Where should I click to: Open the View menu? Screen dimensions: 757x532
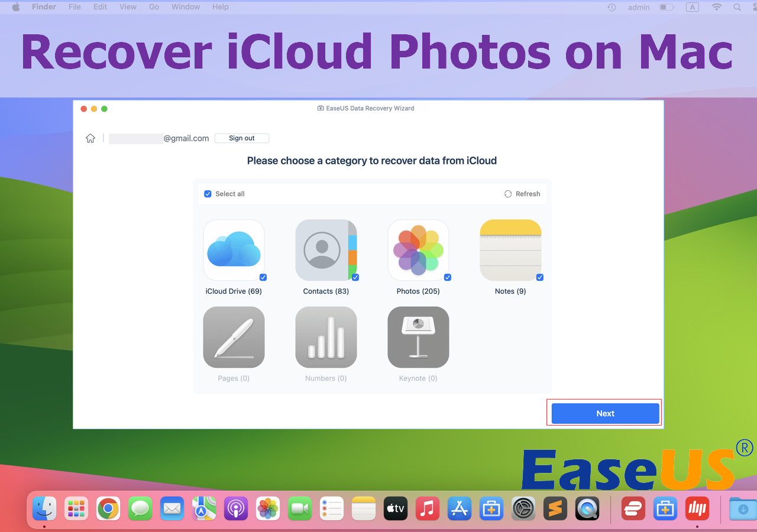[x=128, y=7]
